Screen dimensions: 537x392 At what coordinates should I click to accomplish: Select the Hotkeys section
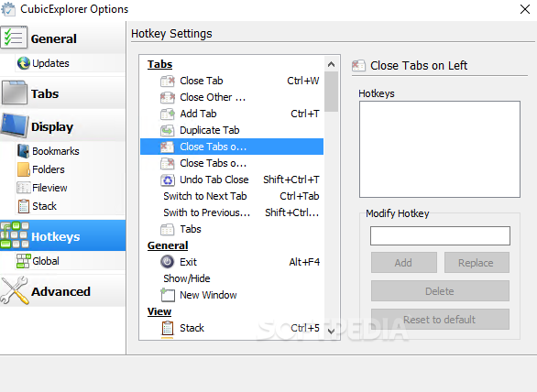coord(62,235)
